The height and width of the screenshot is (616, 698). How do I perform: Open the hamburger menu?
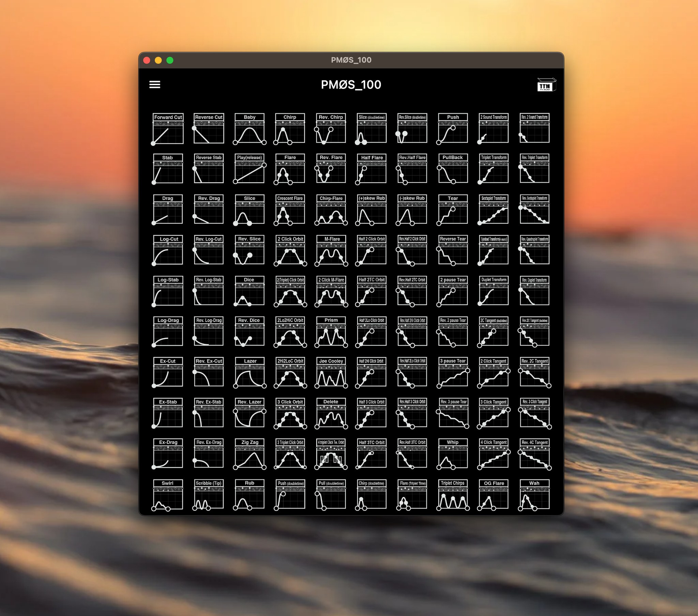(x=155, y=84)
